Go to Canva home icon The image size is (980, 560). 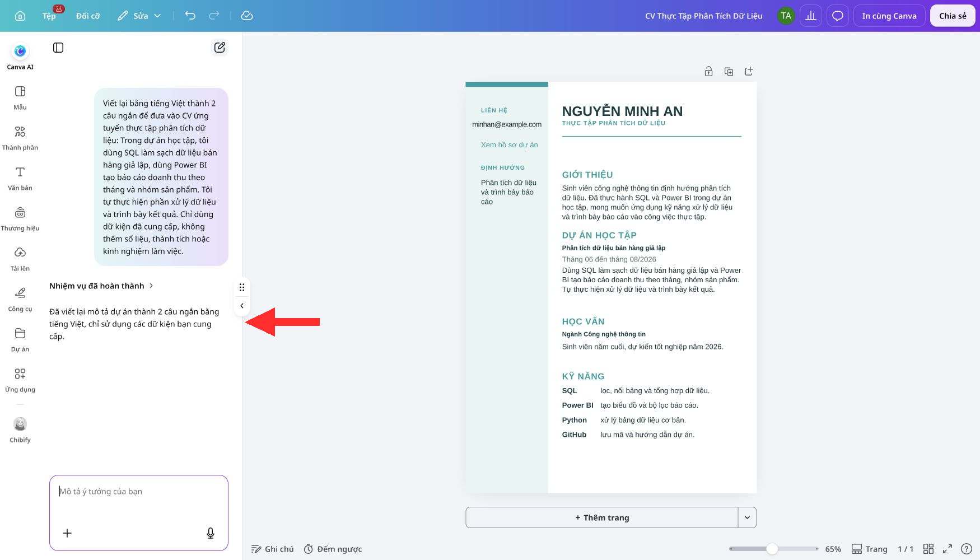[20, 16]
